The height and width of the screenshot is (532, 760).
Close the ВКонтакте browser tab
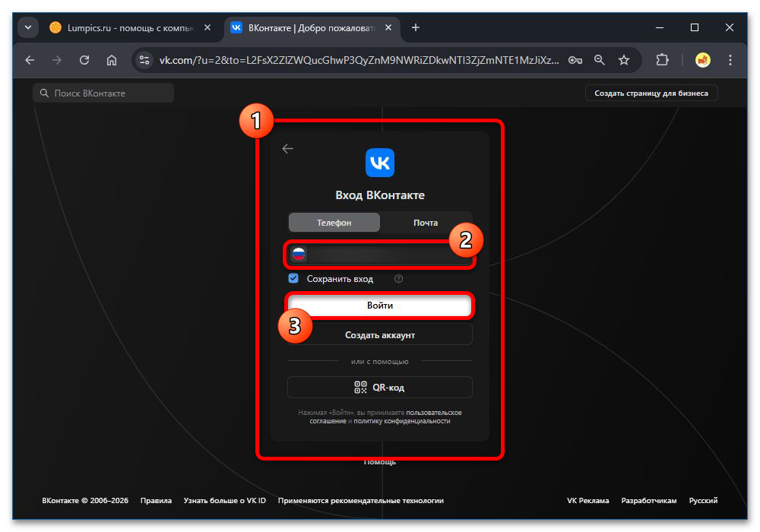point(388,27)
